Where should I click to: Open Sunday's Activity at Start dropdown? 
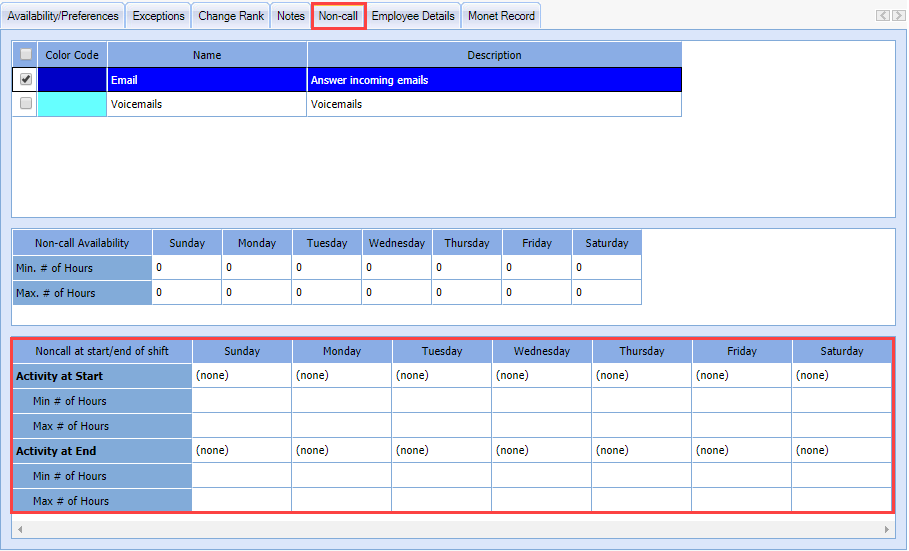[242, 376]
